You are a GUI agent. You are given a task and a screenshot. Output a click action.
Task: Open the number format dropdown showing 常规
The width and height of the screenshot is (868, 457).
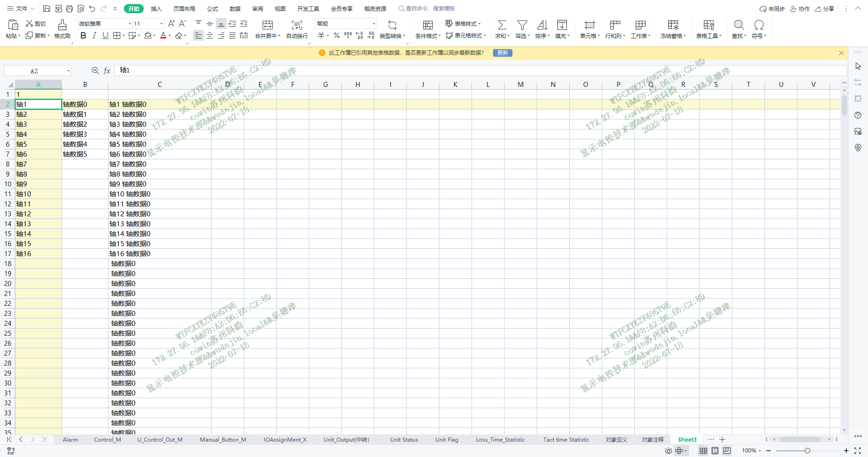tap(374, 24)
